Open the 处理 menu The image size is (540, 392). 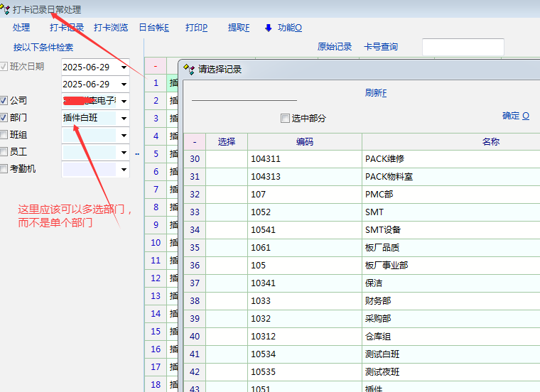[21, 28]
